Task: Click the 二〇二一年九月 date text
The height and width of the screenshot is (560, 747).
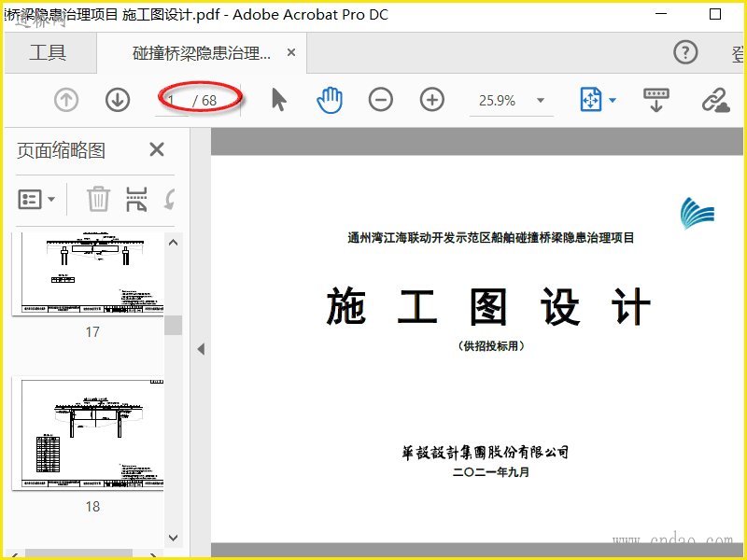Action: [491, 472]
